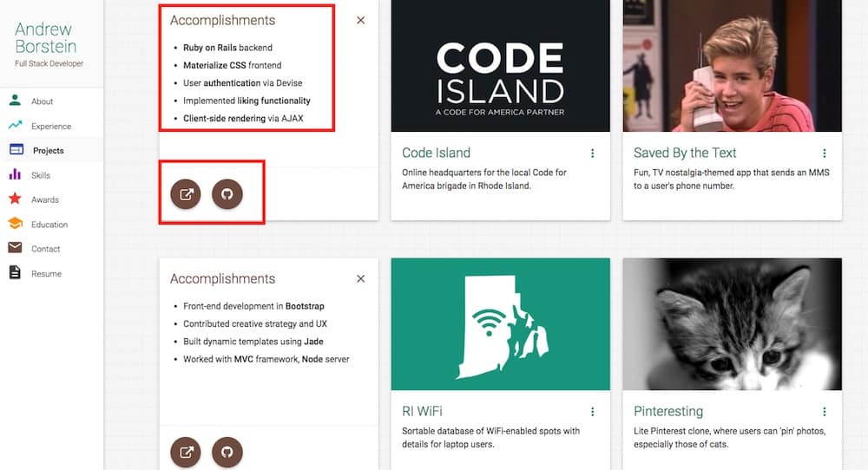Click the RI WiFi description text

pyautogui.click(x=490, y=437)
